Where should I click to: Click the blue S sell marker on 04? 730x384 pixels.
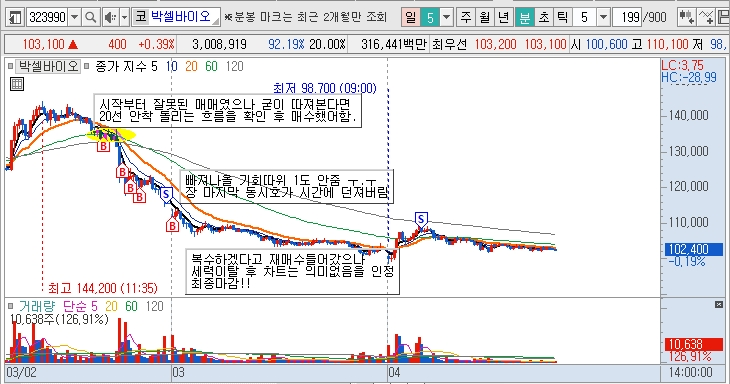click(421, 219)
